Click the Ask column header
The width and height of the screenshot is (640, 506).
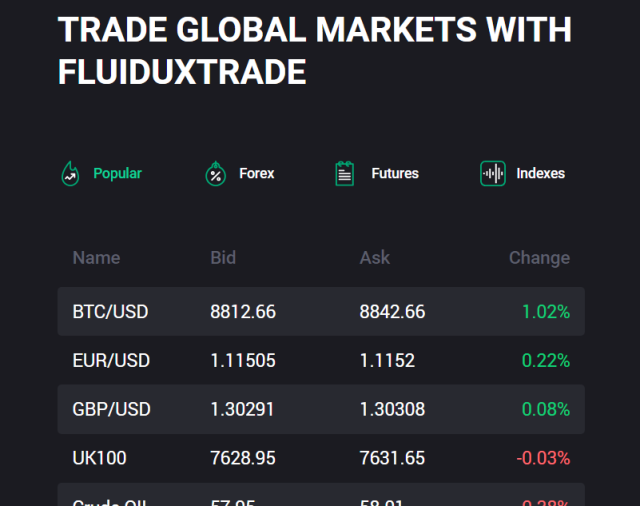click(x=375, y=258)
